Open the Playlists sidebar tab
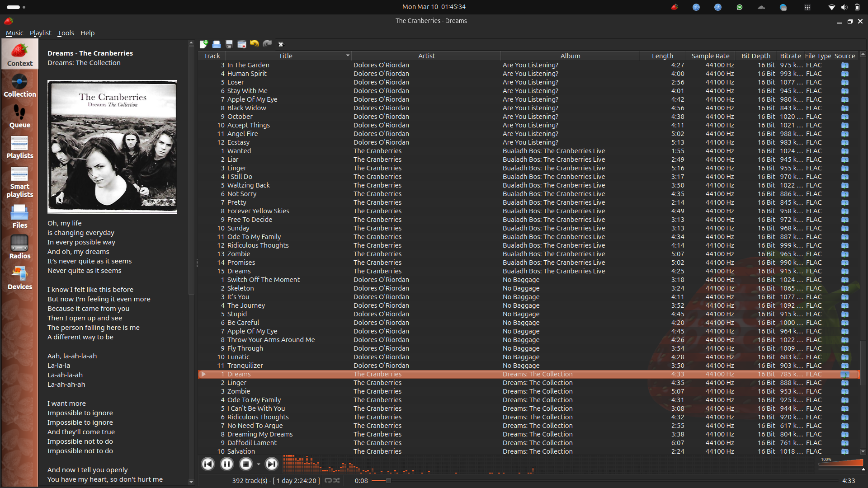 coord(19,147)
